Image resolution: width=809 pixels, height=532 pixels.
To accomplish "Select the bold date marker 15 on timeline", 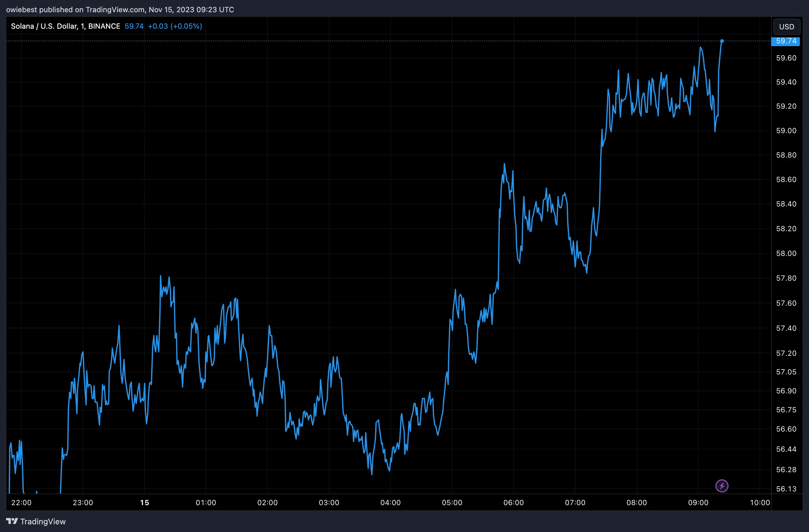I will (x=144, y=503).
